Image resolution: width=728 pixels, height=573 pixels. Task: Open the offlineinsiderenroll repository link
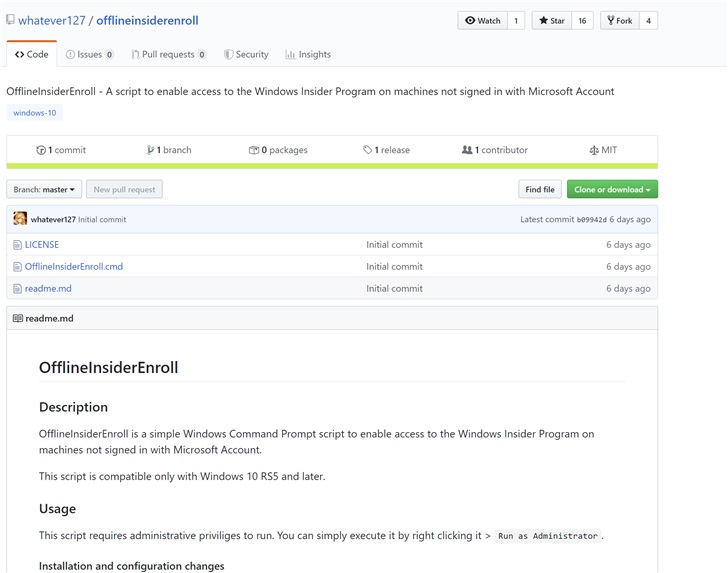click(x=147, y=20)
